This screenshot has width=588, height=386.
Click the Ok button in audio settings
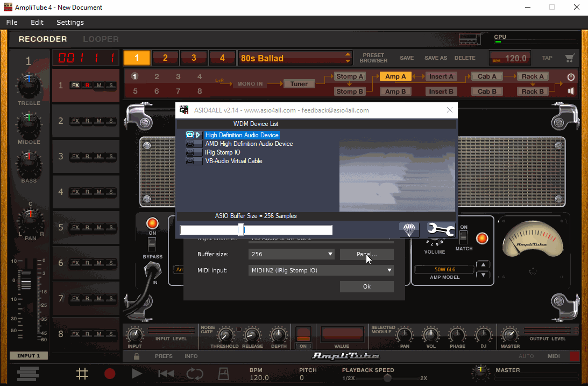366,286
